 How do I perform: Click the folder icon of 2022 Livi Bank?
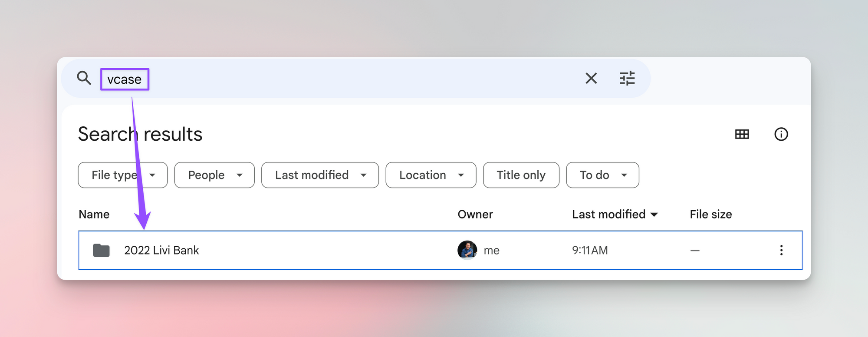(x=101, y=251)
